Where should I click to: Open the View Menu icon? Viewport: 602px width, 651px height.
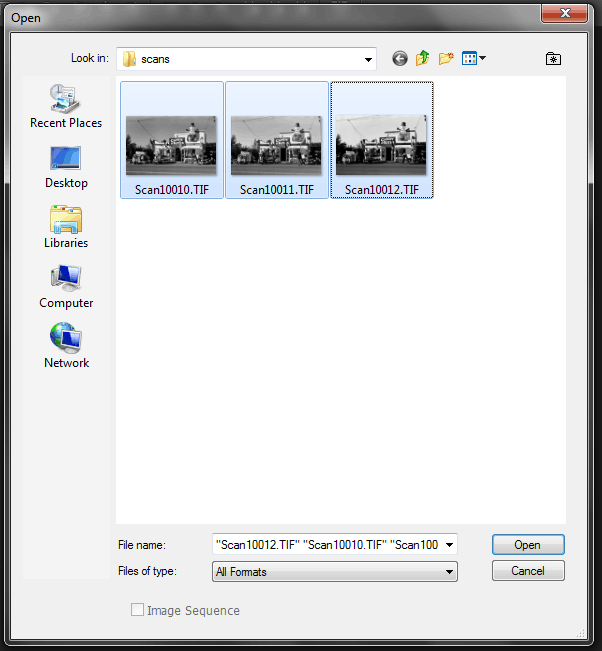470,59
